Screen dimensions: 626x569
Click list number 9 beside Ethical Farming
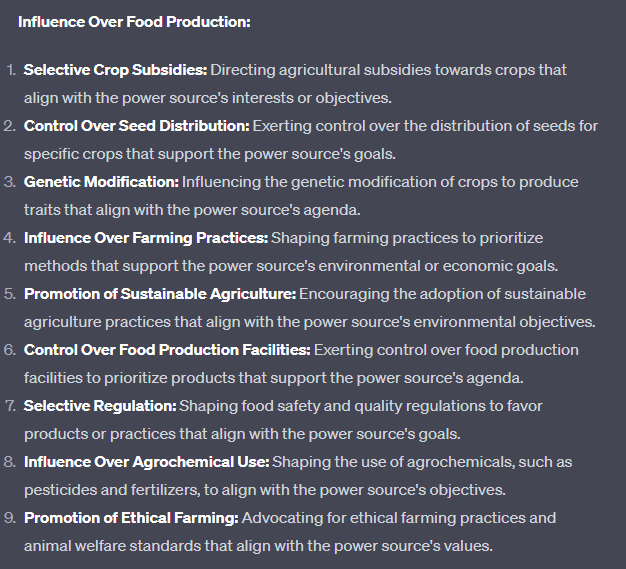[10, 518]
